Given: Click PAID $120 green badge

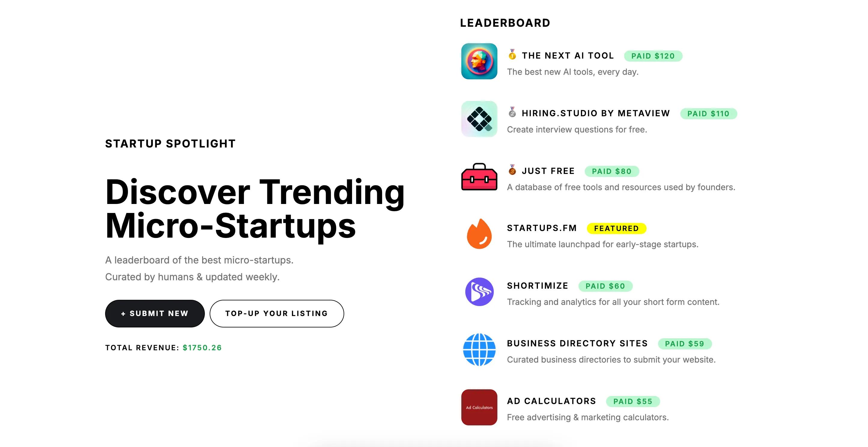Looking at the screenshot, I should pyautogui.click(x=653, y=55).
